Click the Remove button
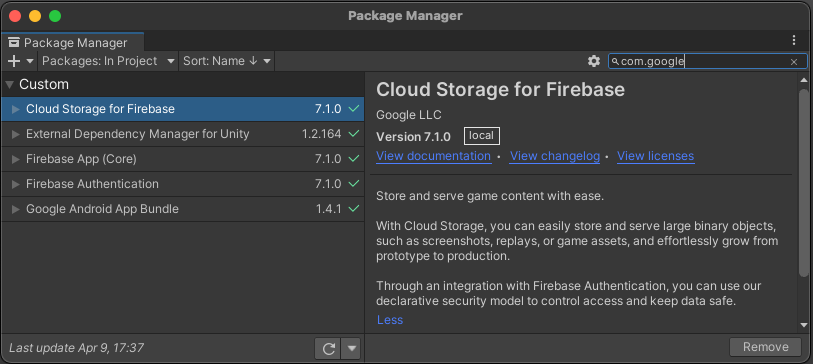 (765, 347)
